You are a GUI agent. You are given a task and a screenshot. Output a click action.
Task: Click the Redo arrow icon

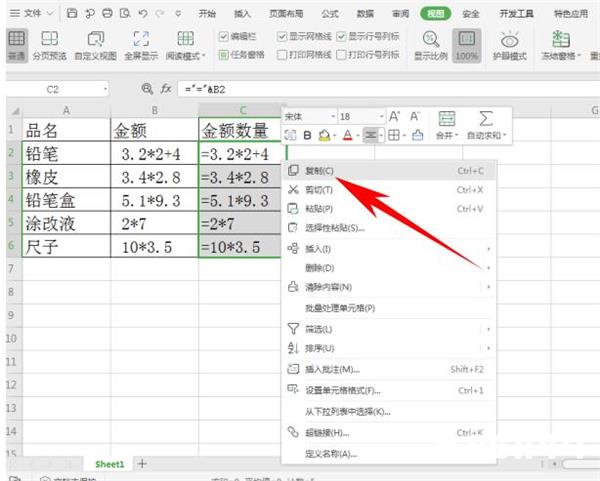pyautogui.click(x=160, y=14)
